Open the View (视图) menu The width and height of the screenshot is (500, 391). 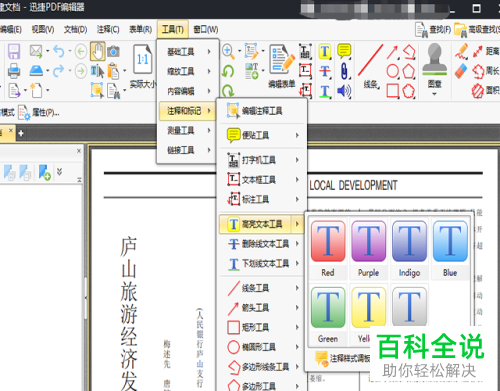(x=43, y=29)
